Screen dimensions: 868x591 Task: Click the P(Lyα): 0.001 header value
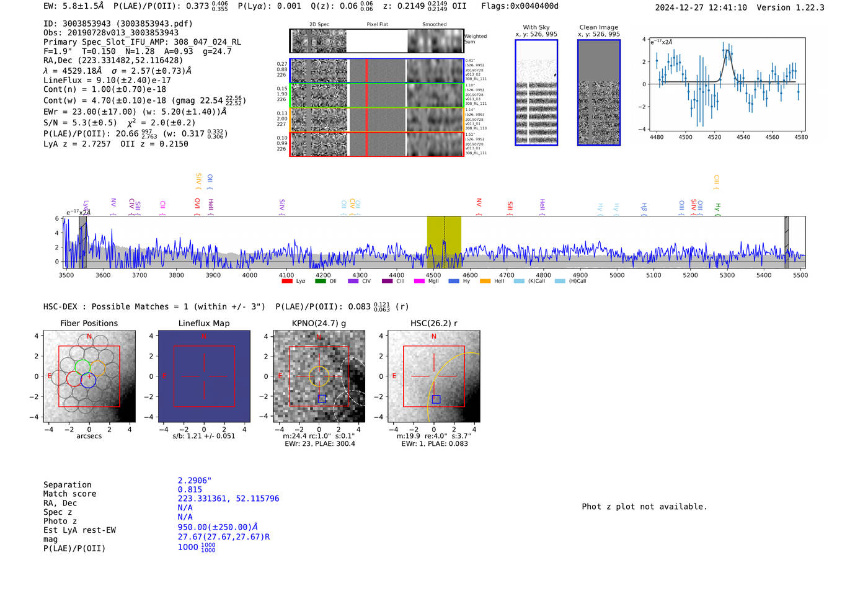(x=270, y=6)
